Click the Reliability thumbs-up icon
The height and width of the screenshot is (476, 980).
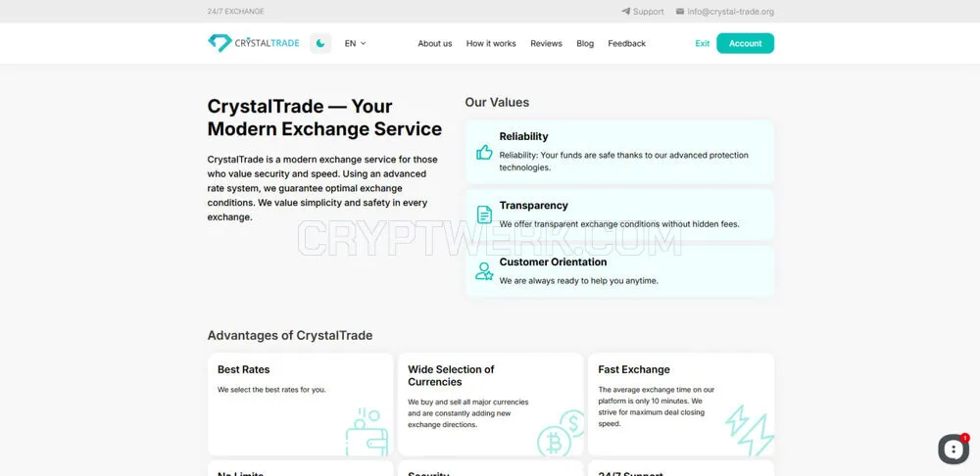click(484, 152)
